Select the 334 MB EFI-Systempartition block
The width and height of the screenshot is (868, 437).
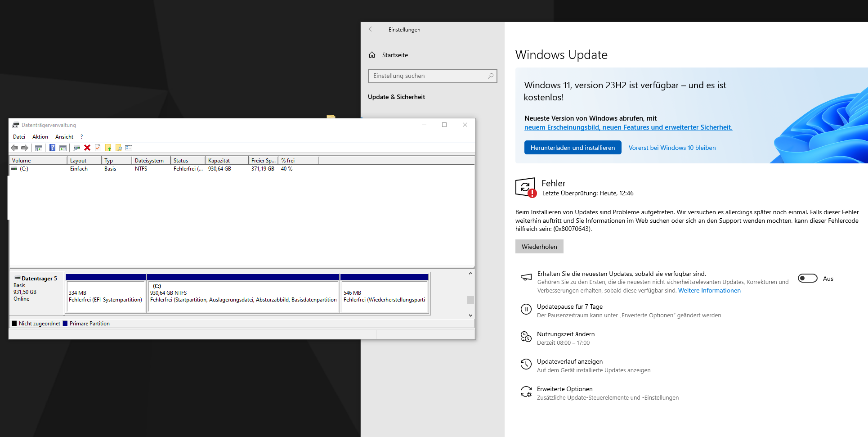(x=106, y=293)
